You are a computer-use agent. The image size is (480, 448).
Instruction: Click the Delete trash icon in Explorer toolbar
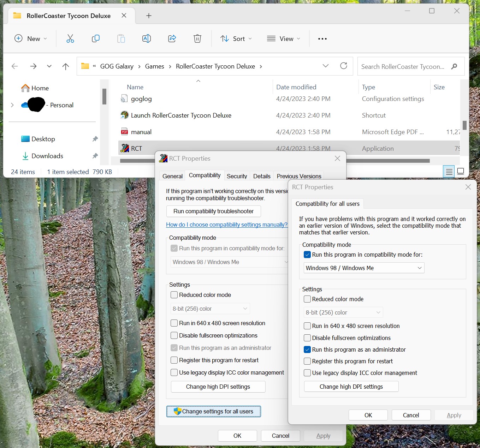[x=197, y=38]
